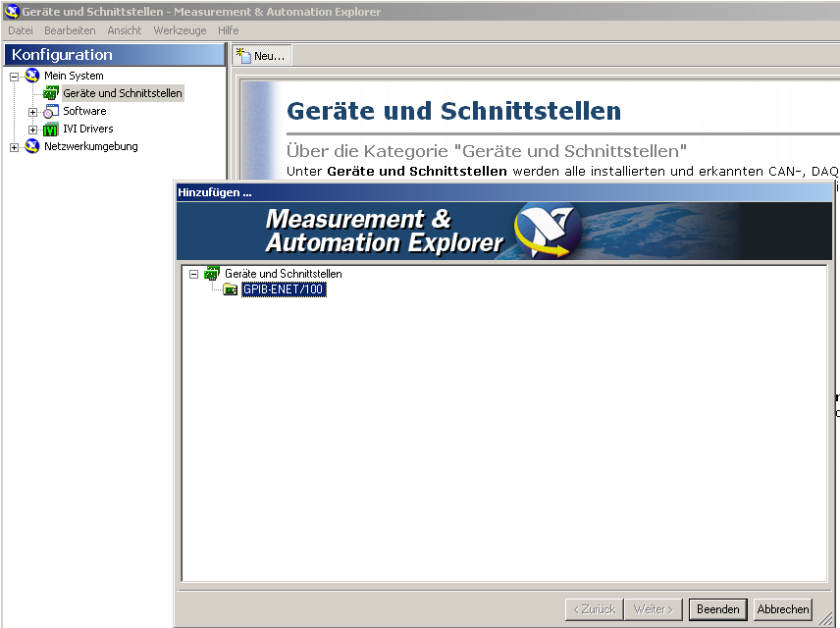840x628 pixels.
Task: Click the Abbrechen button
Action: click(x=783, y=609)
